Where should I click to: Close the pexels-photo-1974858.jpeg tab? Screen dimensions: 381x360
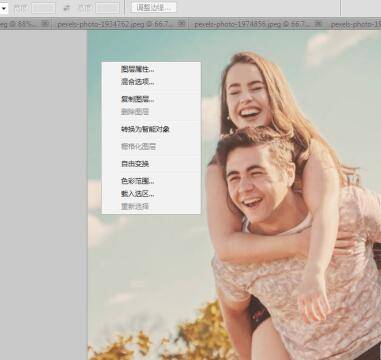pos(318,24)
